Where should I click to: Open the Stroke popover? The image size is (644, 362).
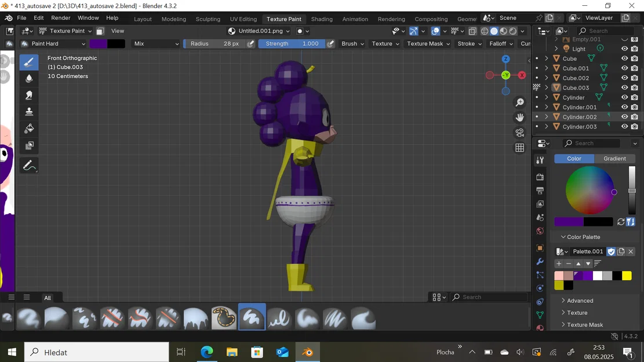(x=470, y=43)
